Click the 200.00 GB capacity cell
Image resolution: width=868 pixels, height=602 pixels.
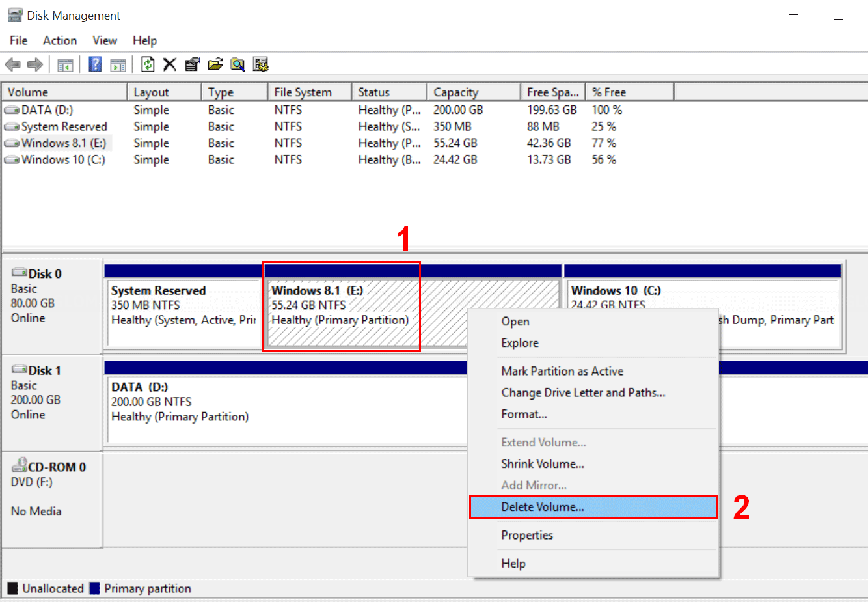pos(458,110)
